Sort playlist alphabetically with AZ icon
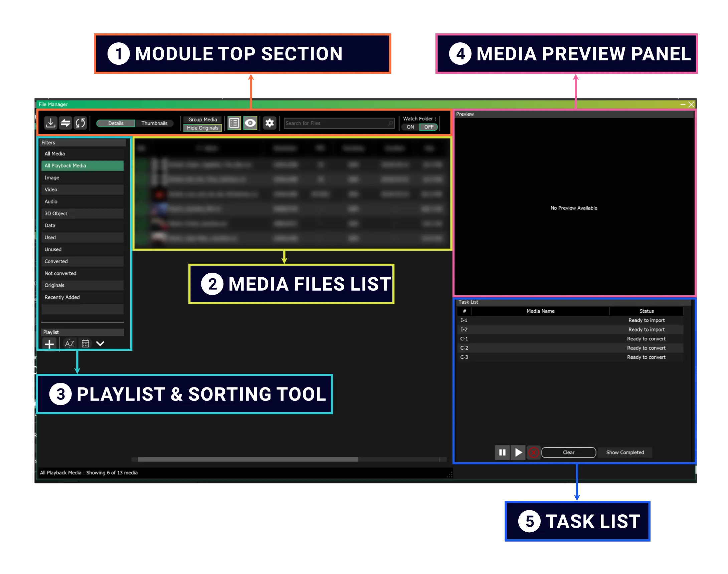728x574 pixels. click(x=69, y=344)
